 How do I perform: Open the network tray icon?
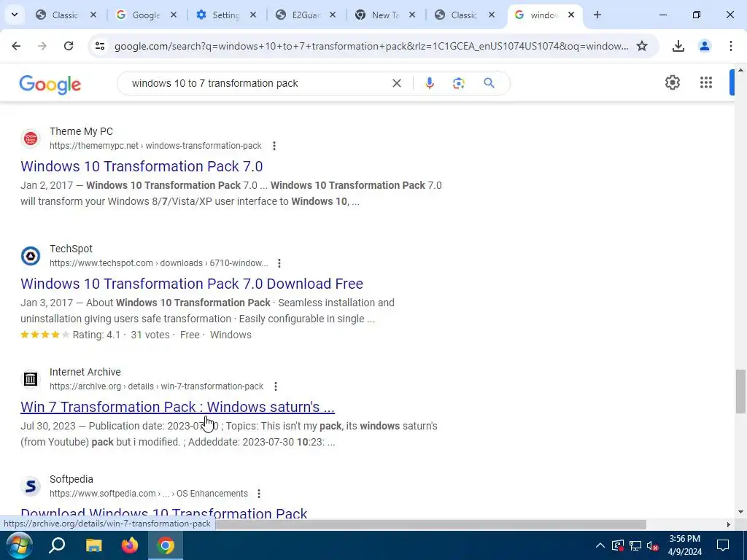[635, 545]
